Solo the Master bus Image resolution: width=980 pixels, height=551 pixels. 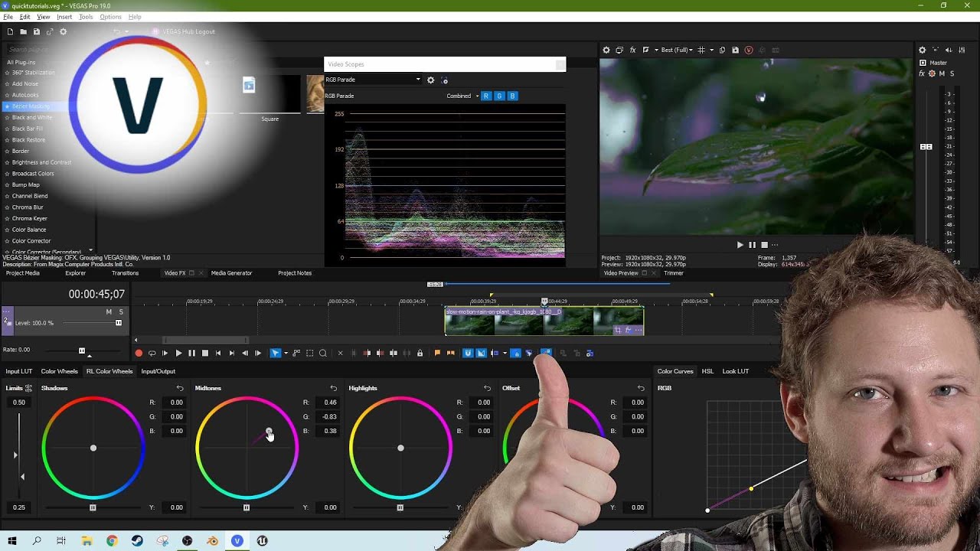[x=952, y=73]
